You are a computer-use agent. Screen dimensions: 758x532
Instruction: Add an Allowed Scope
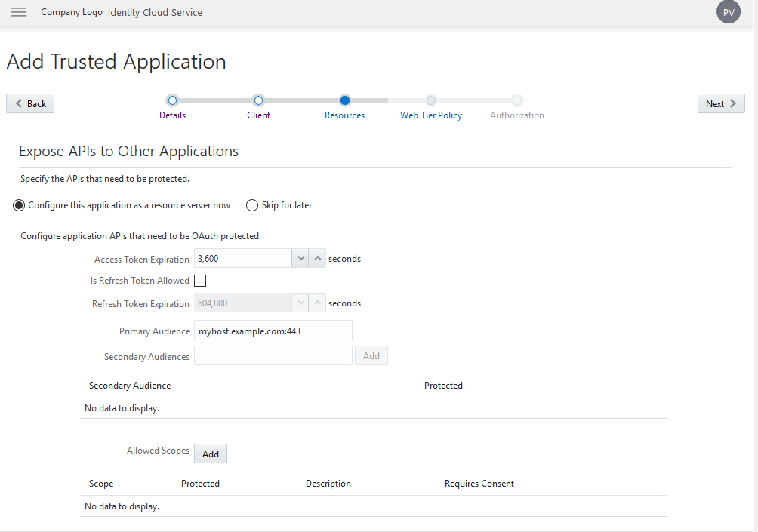pos(210,453)
